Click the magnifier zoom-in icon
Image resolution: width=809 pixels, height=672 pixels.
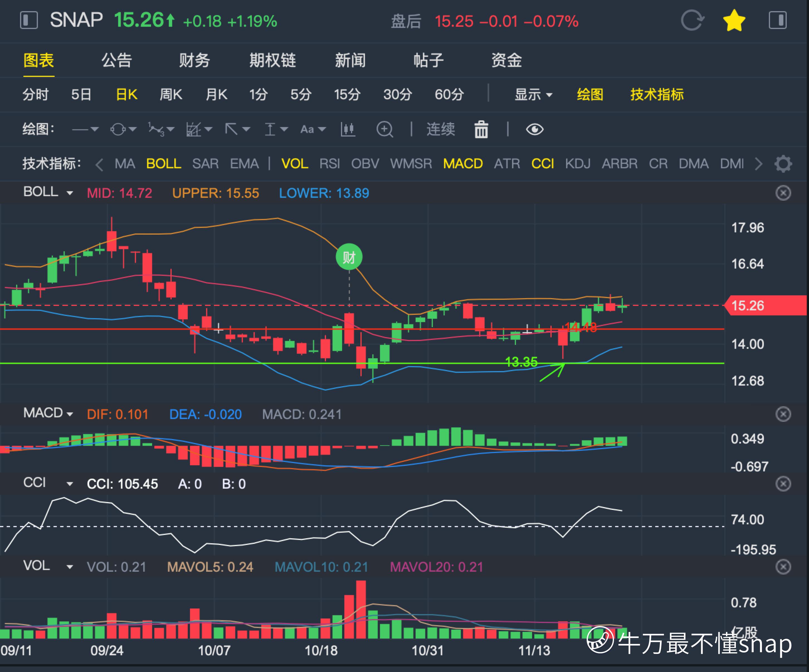385,130
